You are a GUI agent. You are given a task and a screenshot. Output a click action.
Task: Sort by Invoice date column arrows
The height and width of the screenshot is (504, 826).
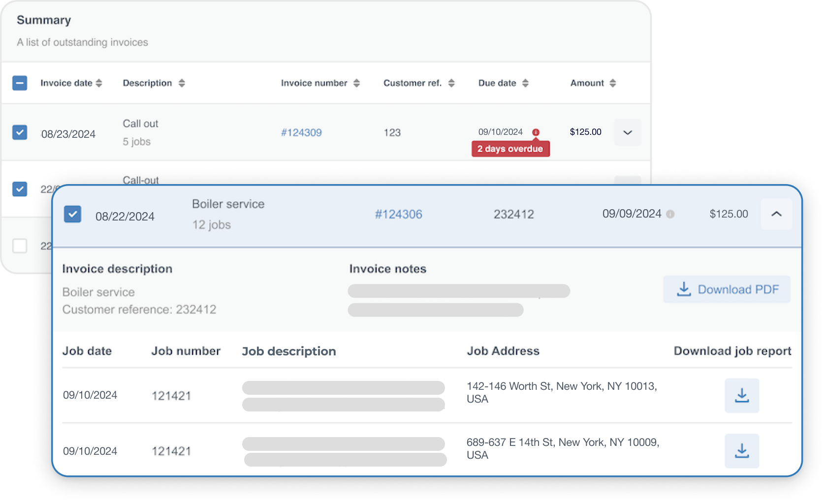point(99,83)
